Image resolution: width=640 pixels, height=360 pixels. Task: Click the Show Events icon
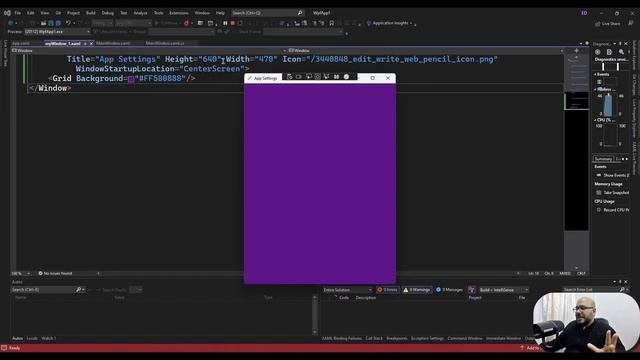click(599, 175)
